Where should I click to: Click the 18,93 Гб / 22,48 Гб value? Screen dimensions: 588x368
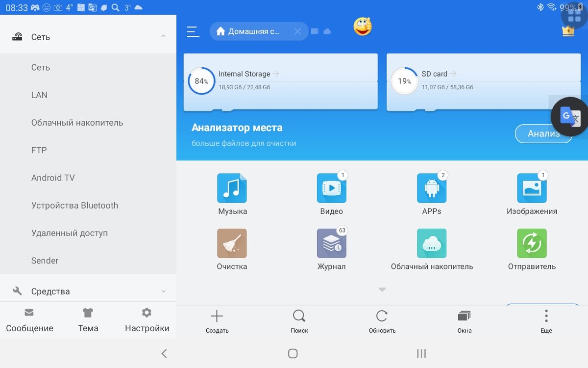click(x=244, y=87)
